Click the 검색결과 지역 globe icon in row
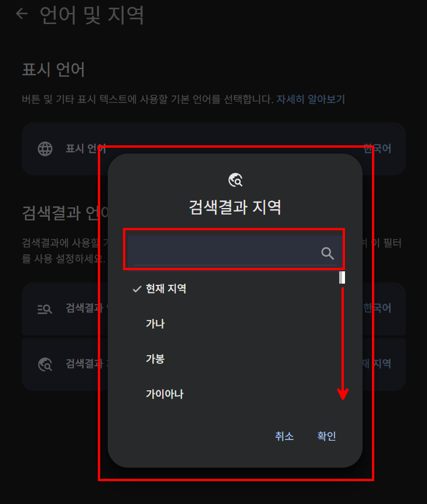Screen dimensions: 427x504 tap(45, 364)
